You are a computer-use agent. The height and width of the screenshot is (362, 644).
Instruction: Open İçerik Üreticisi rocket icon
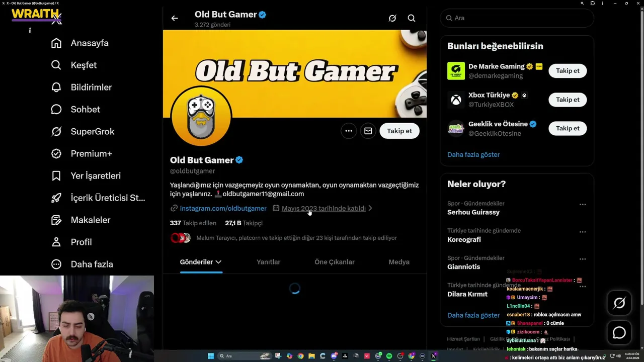pos(56,198)
